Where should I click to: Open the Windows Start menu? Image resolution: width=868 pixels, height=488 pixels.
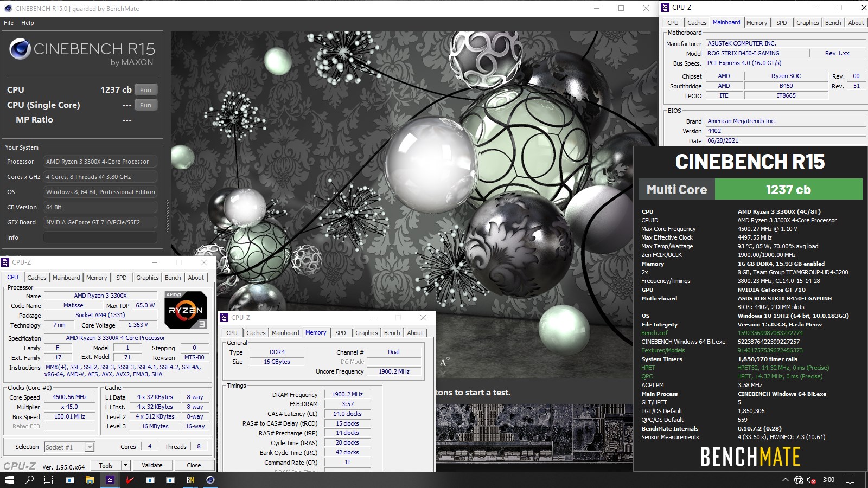[9, 480]
